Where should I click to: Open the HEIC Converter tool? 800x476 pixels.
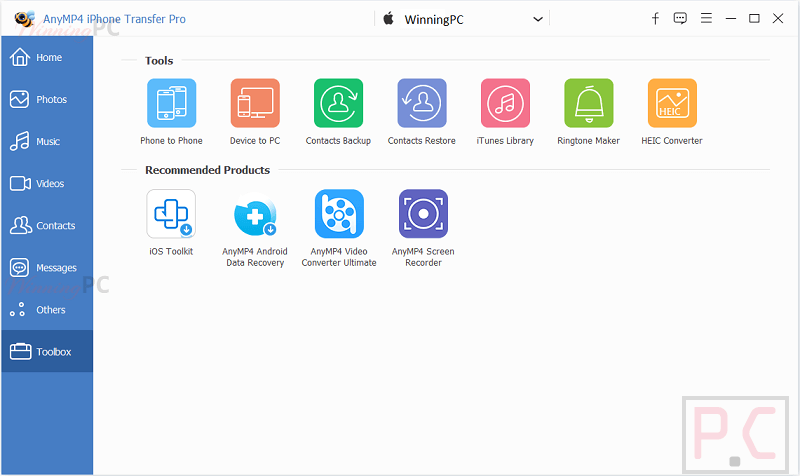672,103
